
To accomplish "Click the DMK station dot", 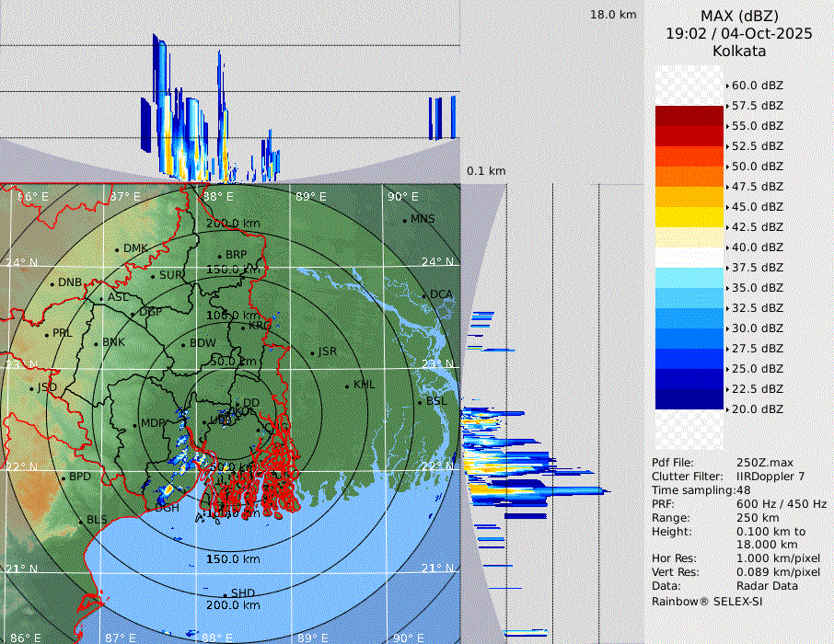I will pos(118,249).
